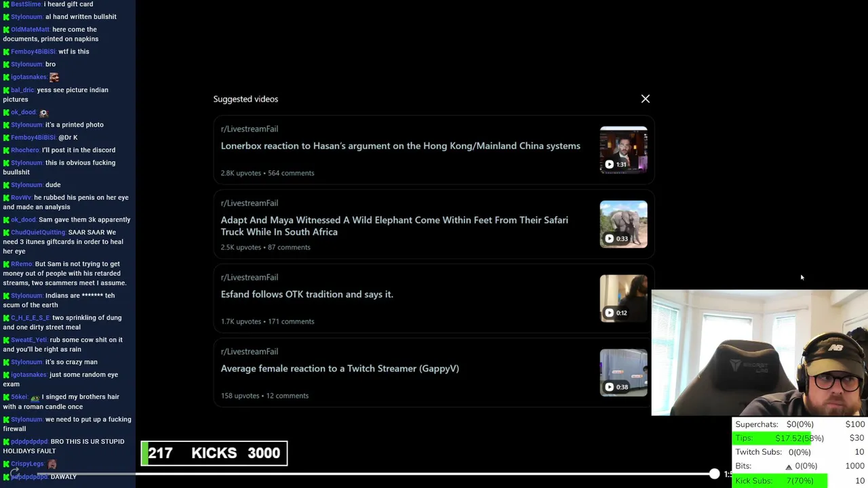Click the emote next to CrispyLegs
Image resolution: width=868 pixels, height=488 pixels.
coord(52,464)
